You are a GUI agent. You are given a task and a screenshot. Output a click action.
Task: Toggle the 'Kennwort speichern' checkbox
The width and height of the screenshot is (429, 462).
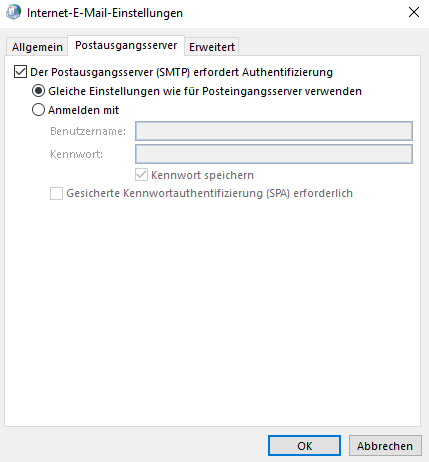(x=141, y=175)
